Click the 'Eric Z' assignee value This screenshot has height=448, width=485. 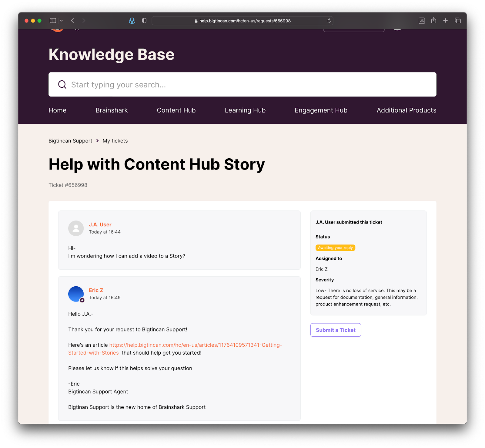(x=321, y=269)
